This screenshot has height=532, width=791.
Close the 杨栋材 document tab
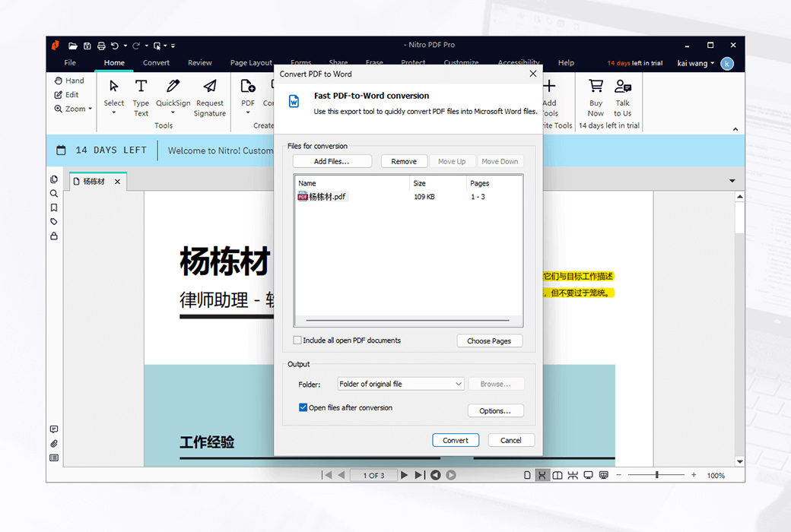118,181
